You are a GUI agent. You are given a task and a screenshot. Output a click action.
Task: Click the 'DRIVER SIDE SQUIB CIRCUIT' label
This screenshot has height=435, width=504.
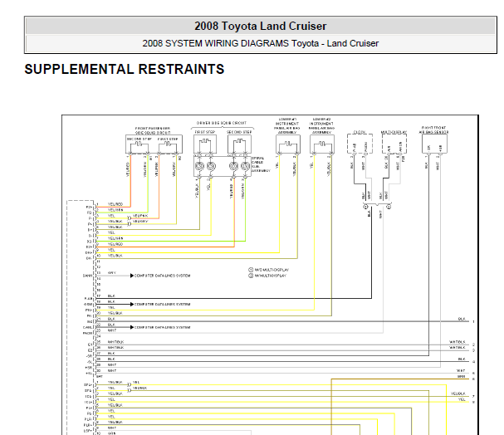pyautogui.click(x=222, y=123)
